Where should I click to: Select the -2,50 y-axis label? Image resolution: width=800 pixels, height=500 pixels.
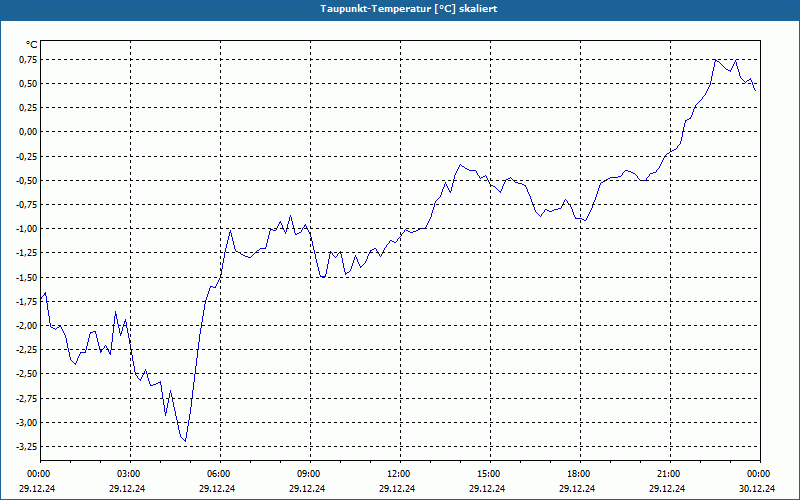[27, 374]
